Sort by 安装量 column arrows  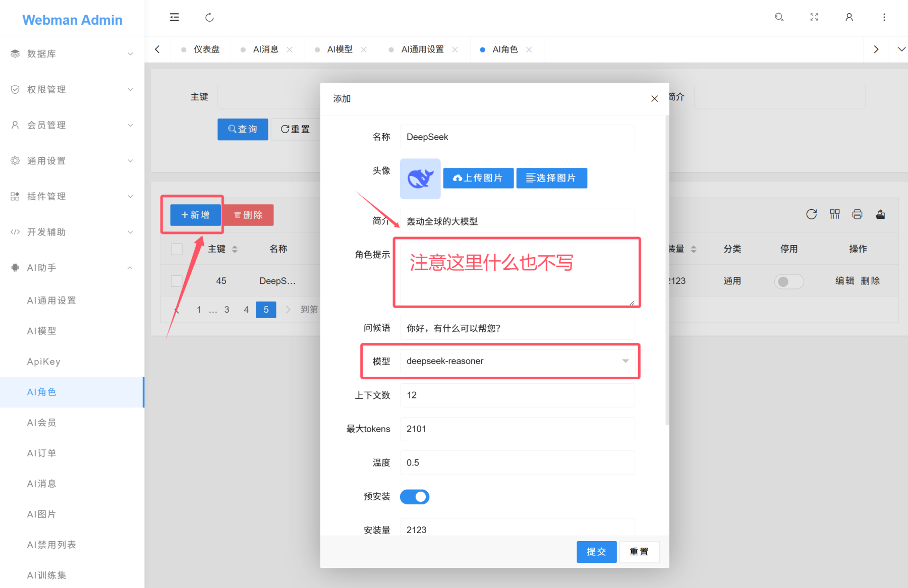(x=694, y=249)
